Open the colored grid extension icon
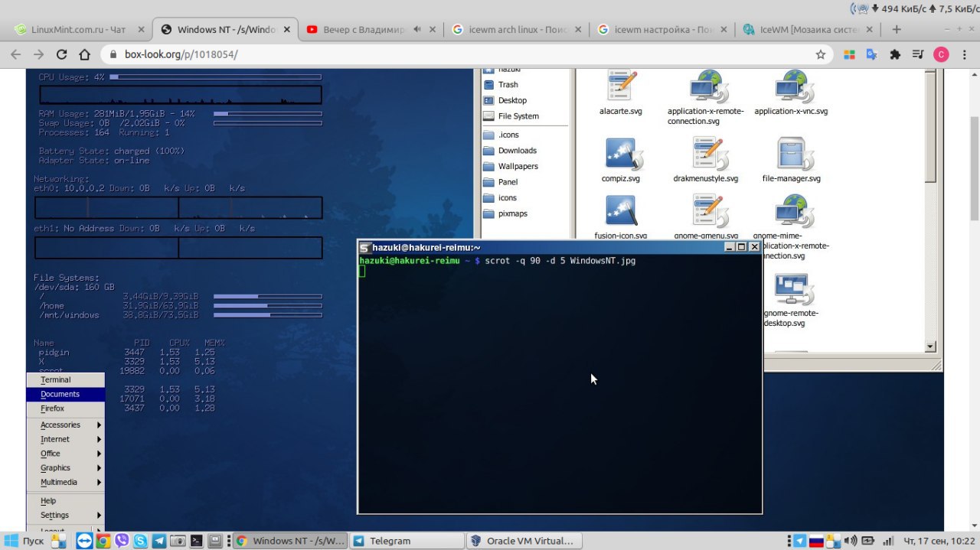 [848, 55]
